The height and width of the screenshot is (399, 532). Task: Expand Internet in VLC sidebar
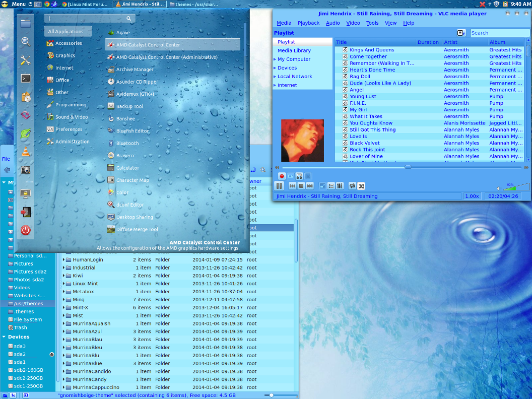click(275, 85)
